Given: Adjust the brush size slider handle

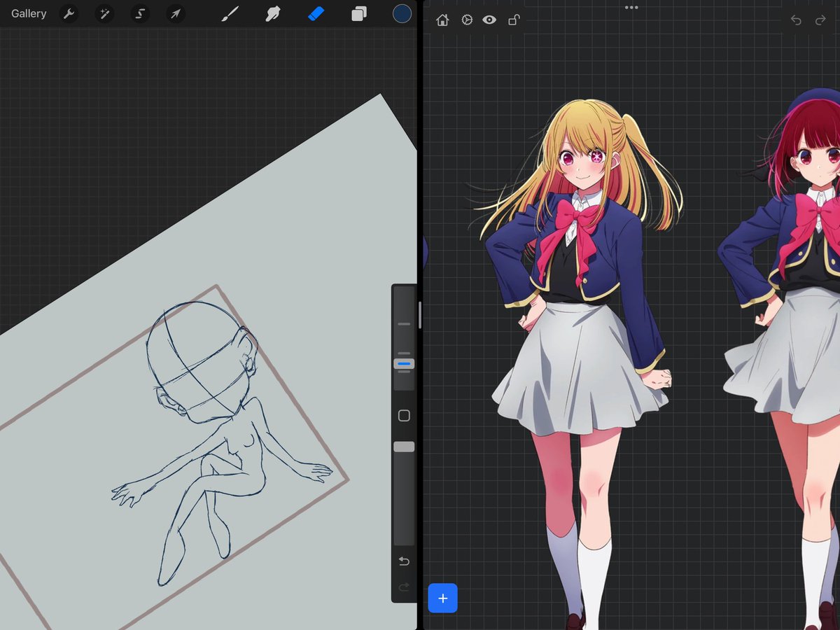Looking at the screenshot, I should point(404,364).
